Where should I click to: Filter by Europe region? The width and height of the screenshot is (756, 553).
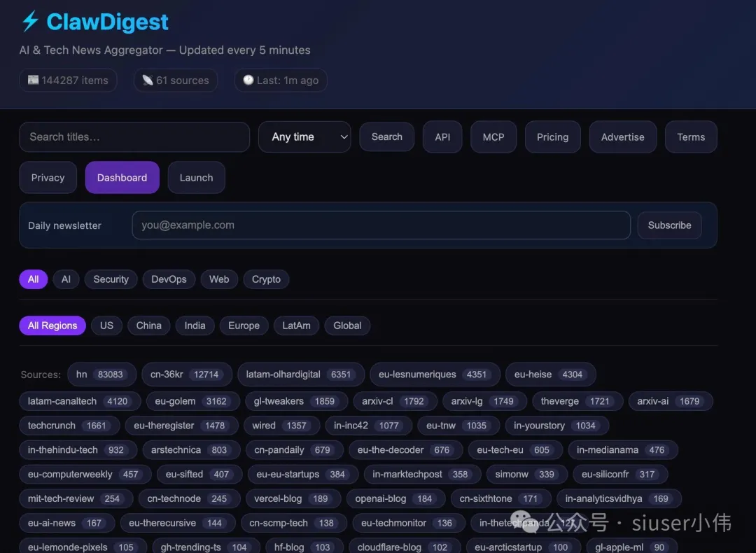244,325
